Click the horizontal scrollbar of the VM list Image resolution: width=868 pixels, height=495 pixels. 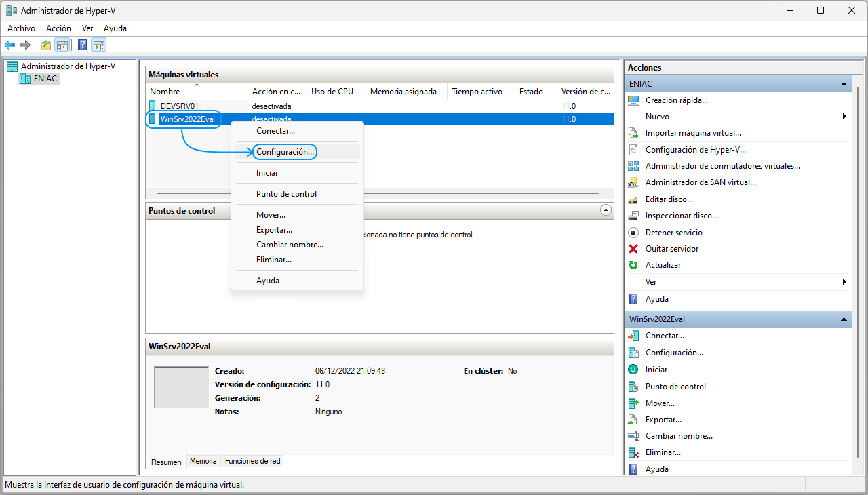coord(380,194)
